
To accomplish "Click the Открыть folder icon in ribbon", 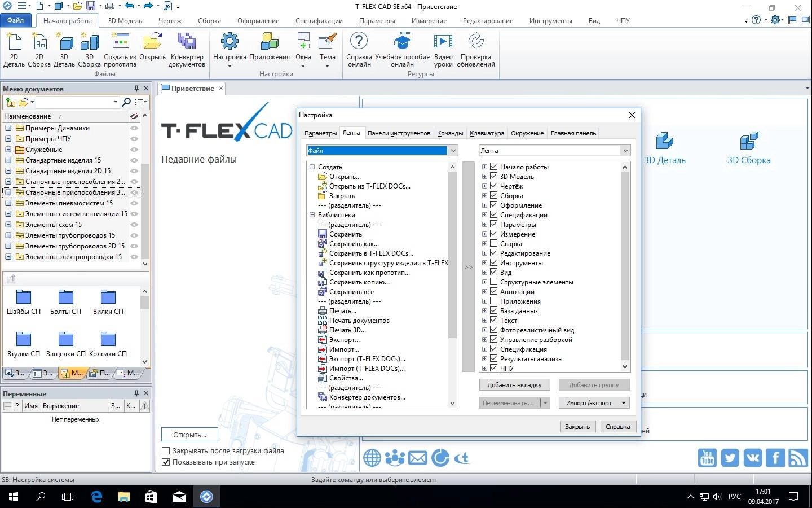I will [152, 42].
